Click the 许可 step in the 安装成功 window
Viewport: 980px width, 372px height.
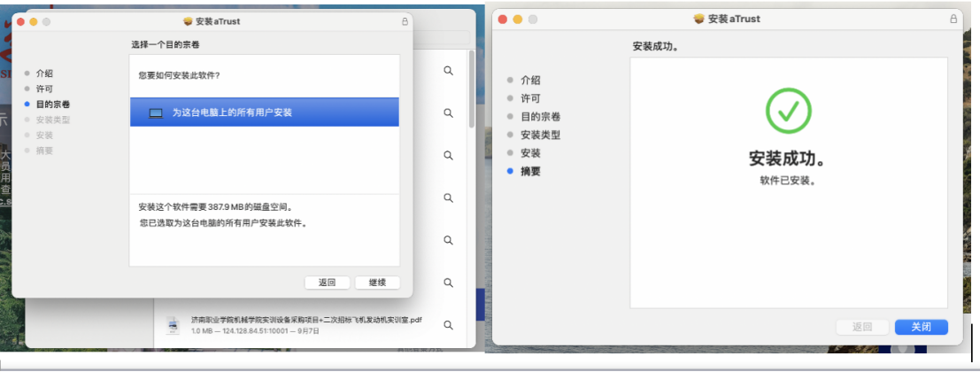(530, 98)
